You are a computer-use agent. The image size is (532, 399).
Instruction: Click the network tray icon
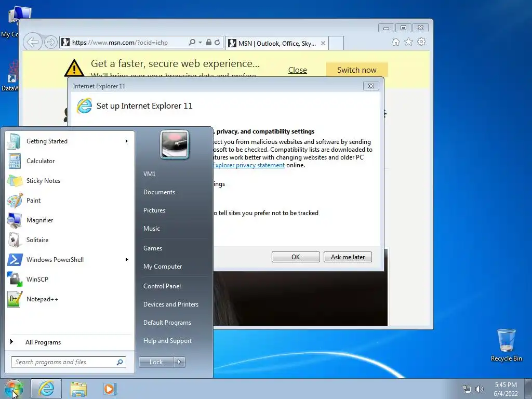467,389
